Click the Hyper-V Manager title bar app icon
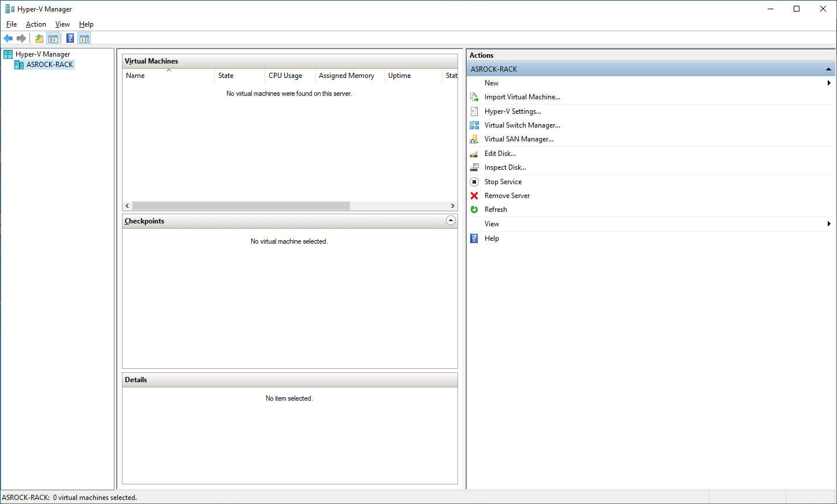837x504 pixels. [x=10, y=9]
